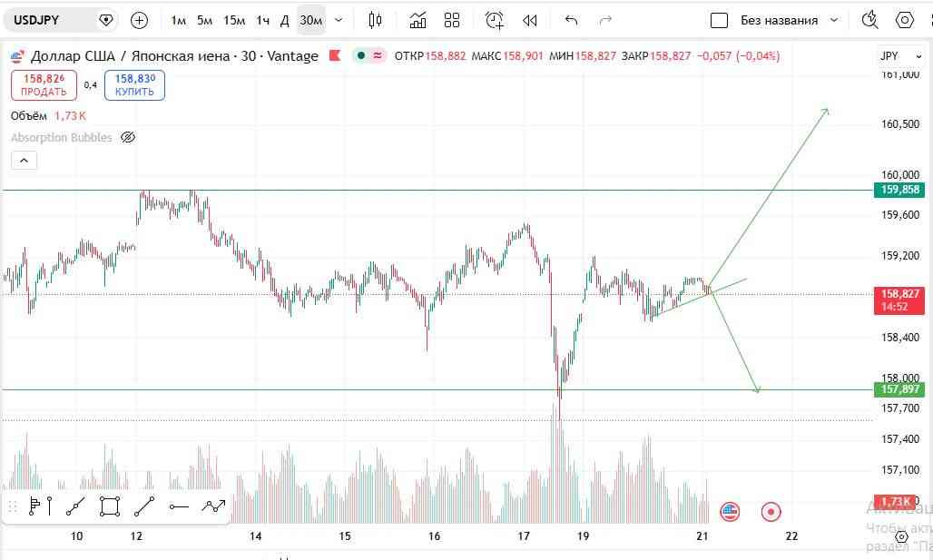
Task: Add a comparison symbol with the plus icon
Action: 139,20
